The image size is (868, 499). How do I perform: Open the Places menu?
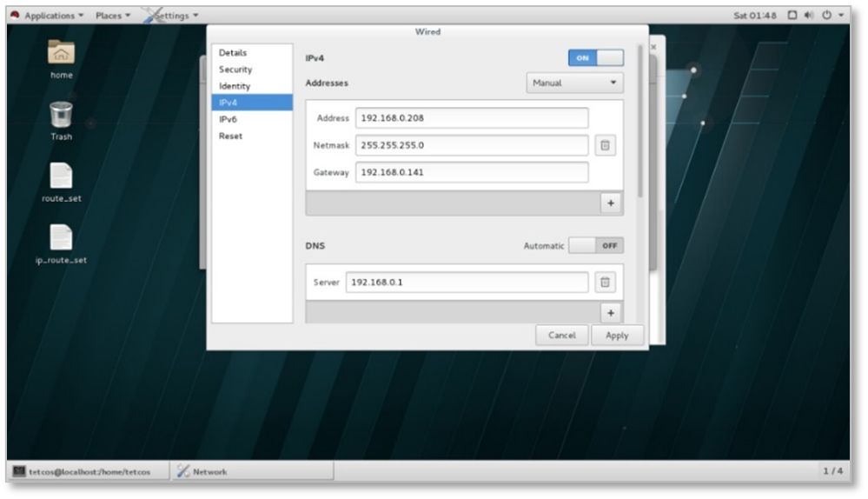(113, 16)
